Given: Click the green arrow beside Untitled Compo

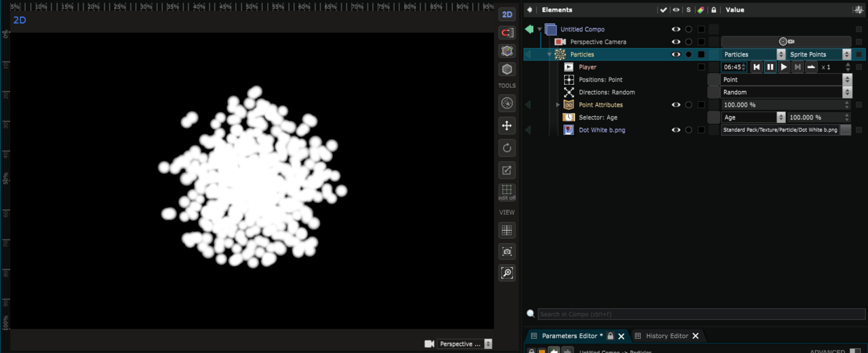Looking at the screenshot, I should (x=530, y=29).
